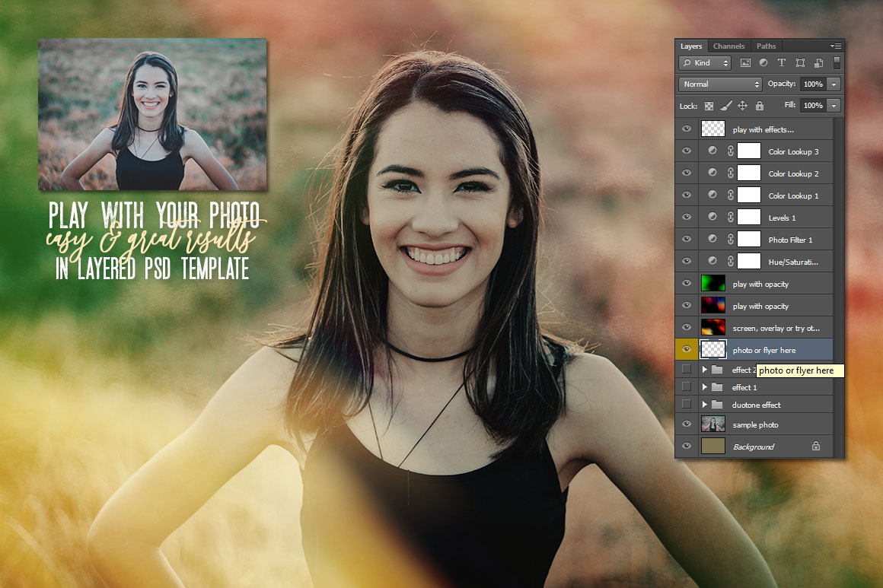Filter layers by adjustment layer icon

[763, 63]
